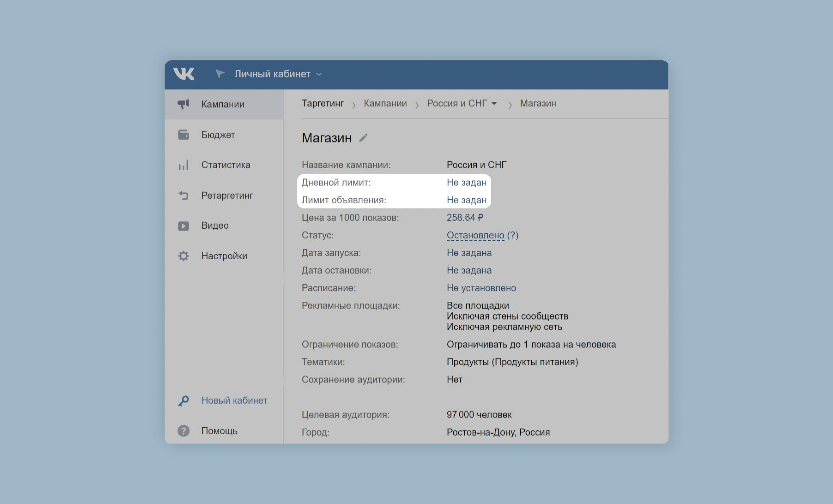Set the launch date via the Дата запуска value
The width and height of the screenshot is (833, 504).
(469, 253)
